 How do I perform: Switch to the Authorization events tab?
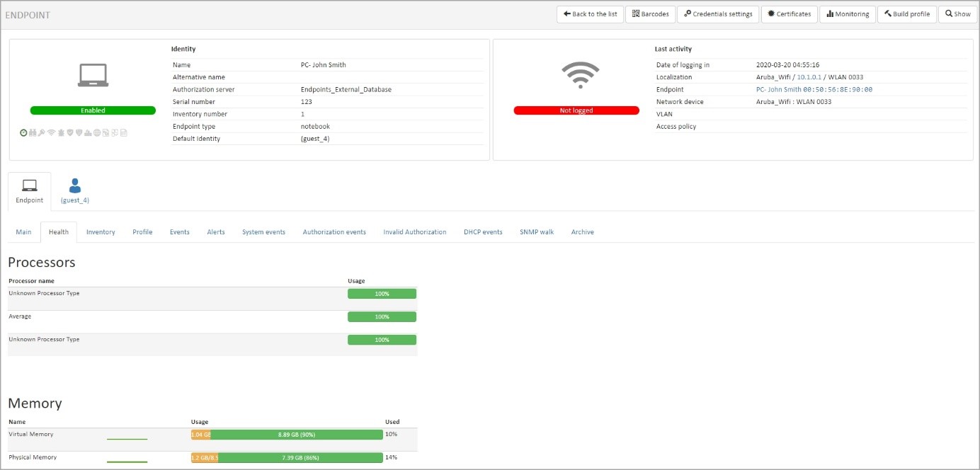coord(334,232)
